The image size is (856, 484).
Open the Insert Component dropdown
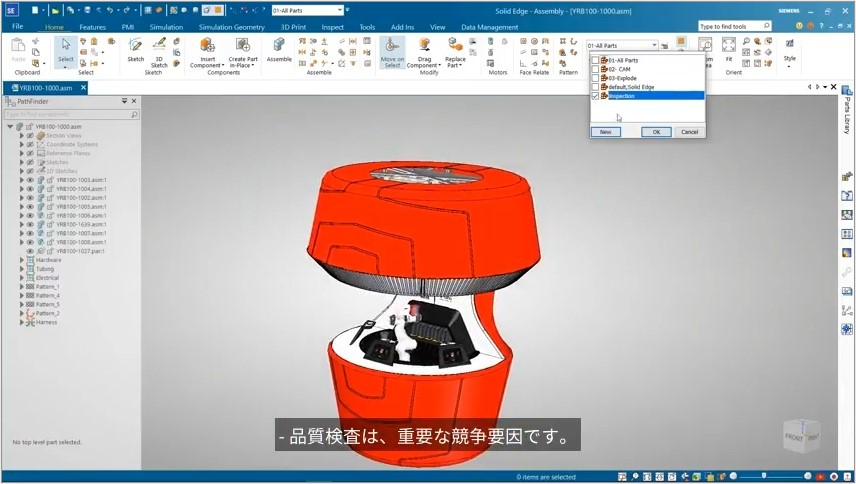(207, 63)
